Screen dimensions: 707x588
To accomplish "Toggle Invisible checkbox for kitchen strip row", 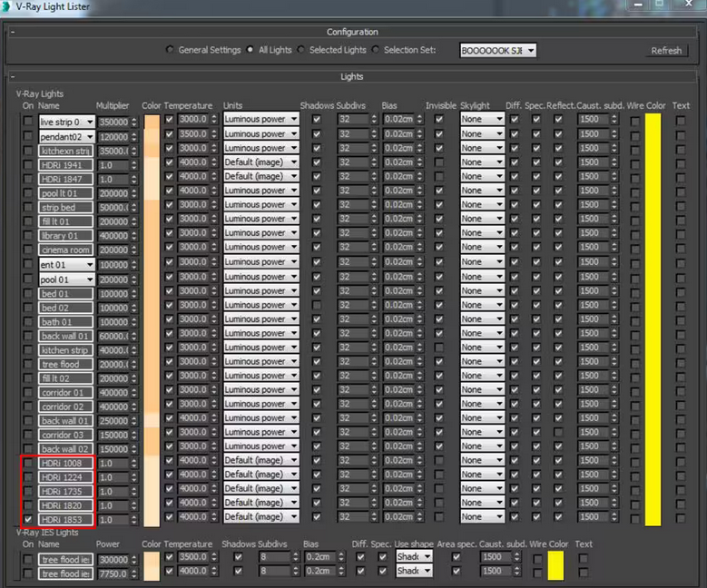I will [x=439, y=348].
